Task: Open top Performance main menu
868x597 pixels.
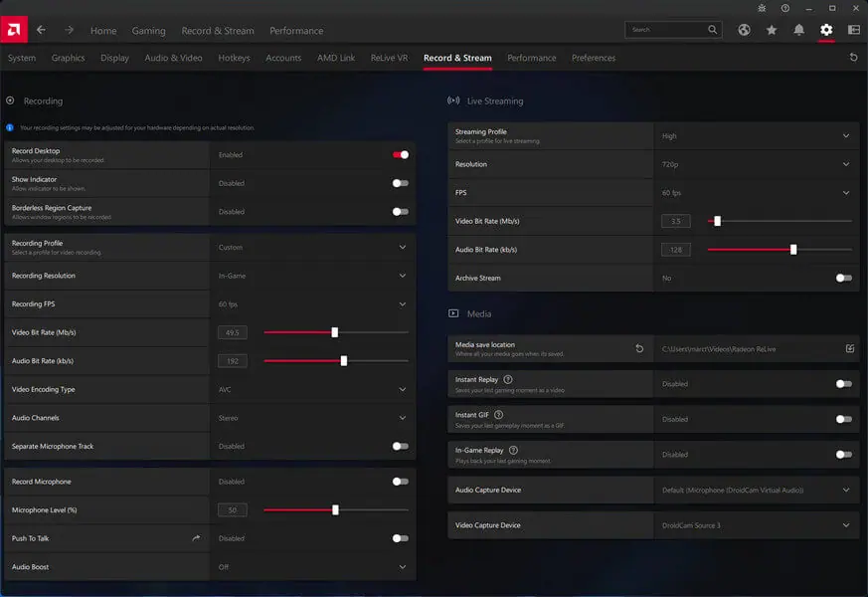Action: pos(296,31)
